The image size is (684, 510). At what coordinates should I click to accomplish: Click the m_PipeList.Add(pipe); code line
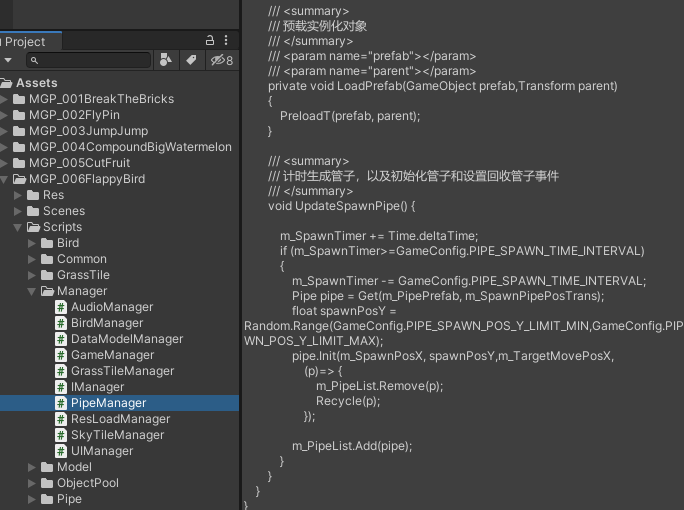pyautogui.click(x=352, y=446)
